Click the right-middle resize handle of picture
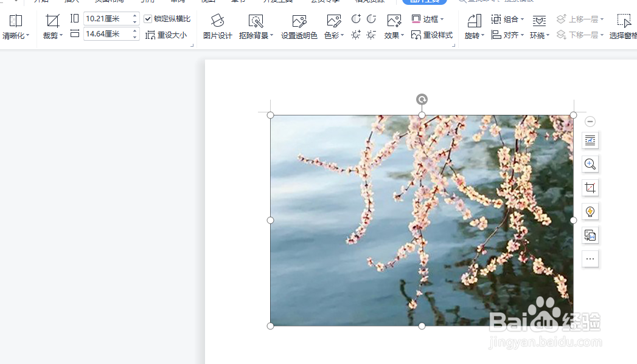The width and height of the screenshot is (637, 364). click(x=573, y=221)
